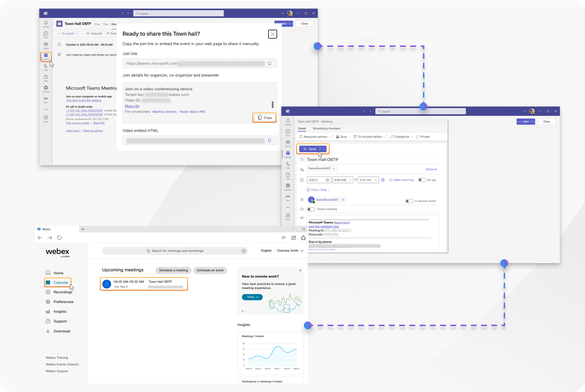Toggle the In-person event switch
The image size is (585, 392).
point(409,201)
